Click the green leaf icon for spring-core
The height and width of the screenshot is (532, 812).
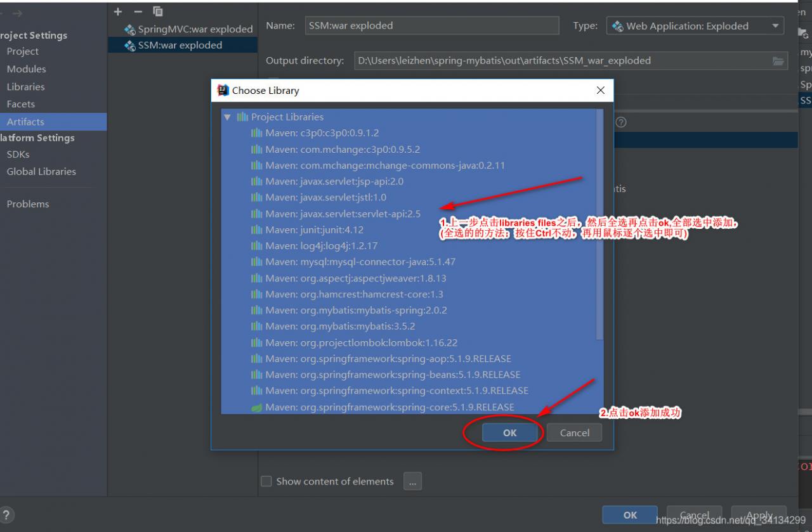[x=256, y=407]
